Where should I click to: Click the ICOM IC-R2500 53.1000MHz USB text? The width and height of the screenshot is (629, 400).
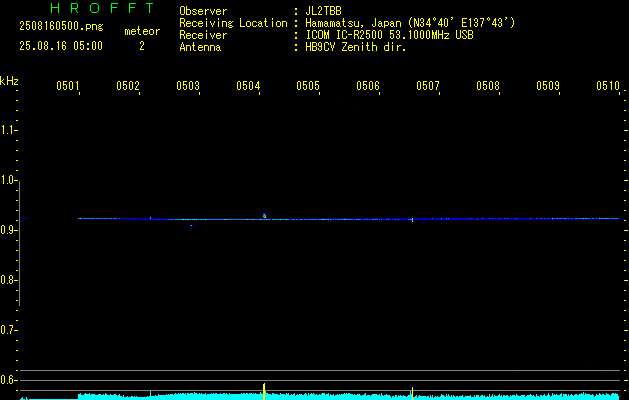point(389,35)
